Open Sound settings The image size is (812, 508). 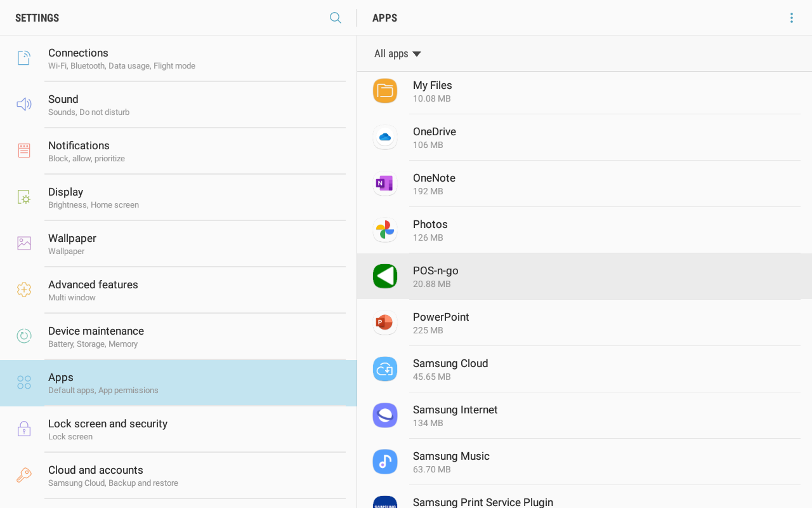tap(178, 105)
